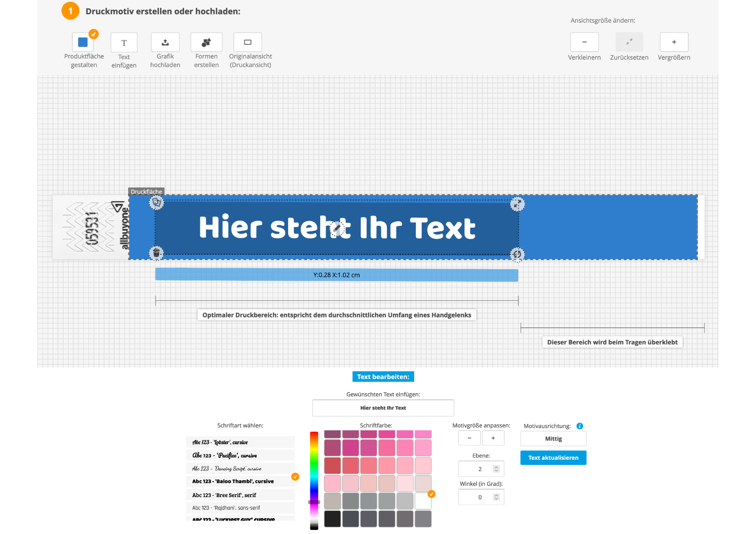Open text editing via the pencil icon

coord(337,229)
